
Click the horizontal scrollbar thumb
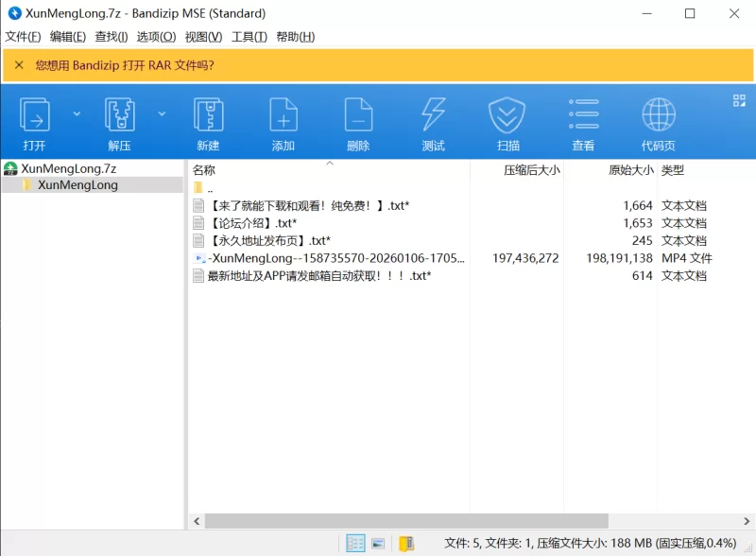click(x=406, y=521)
